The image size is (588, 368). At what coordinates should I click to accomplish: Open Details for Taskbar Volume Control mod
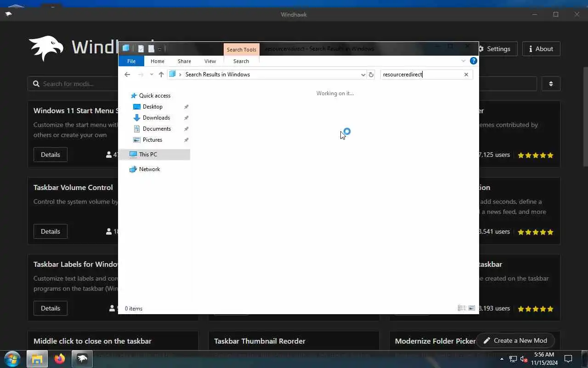click(51, 231)
